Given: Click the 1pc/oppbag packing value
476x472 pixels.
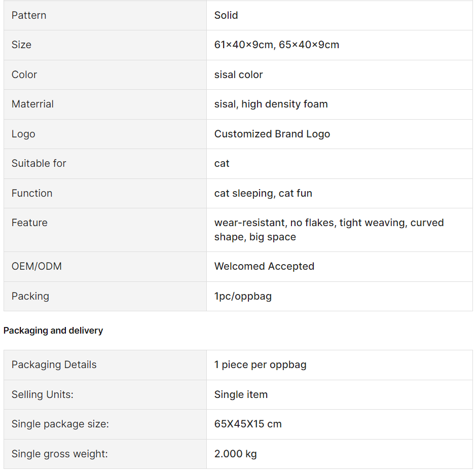Looking at the screenshot, I should (243, 296).
